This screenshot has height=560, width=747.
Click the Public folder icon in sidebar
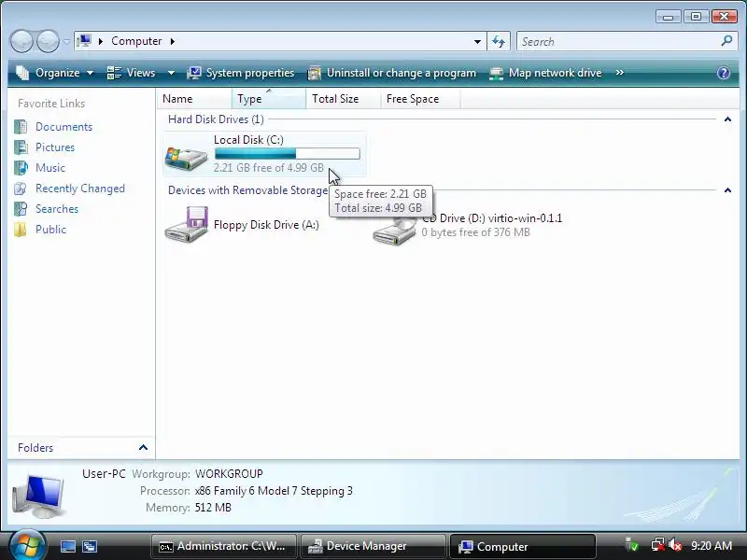21,229
